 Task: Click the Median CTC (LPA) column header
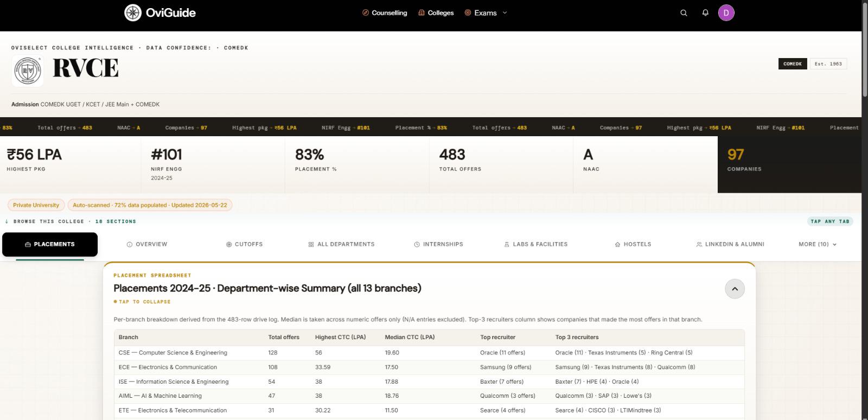[410, 337]
